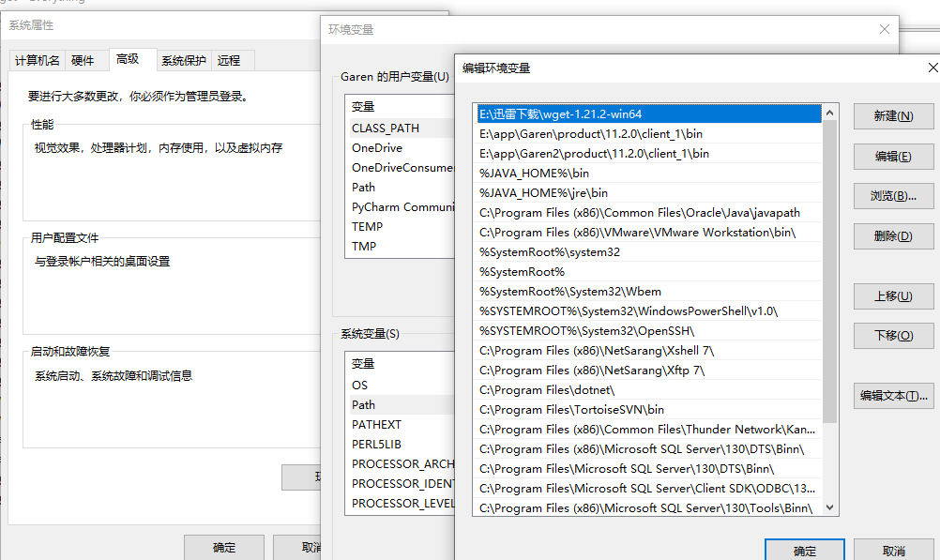Select the Oracle\Java\javapath entry

pos(648,213)
